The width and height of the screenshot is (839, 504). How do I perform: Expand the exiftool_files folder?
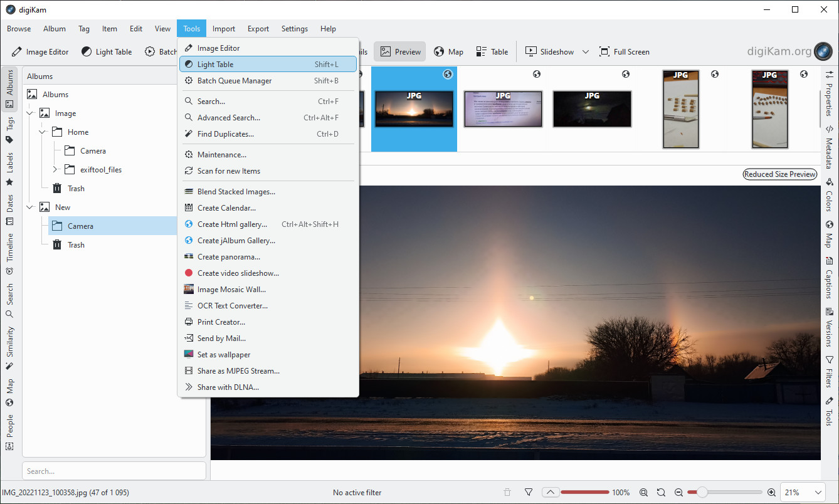pyautogui.click(x=55, y=170)
